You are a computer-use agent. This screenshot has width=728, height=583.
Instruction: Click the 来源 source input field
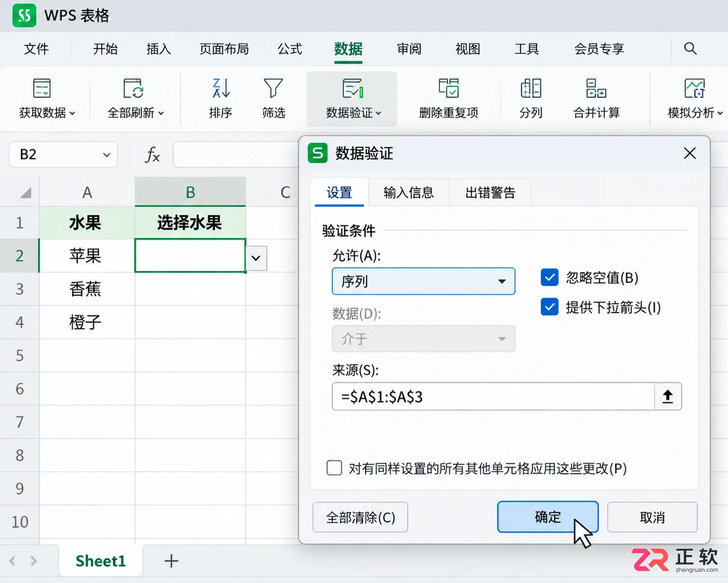493,396
